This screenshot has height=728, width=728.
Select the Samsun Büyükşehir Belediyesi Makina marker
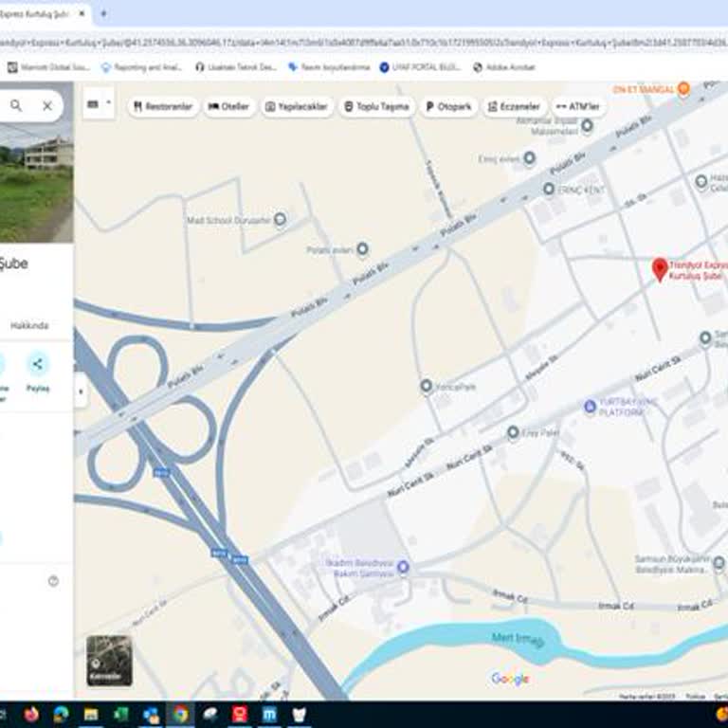coord(719,563)
